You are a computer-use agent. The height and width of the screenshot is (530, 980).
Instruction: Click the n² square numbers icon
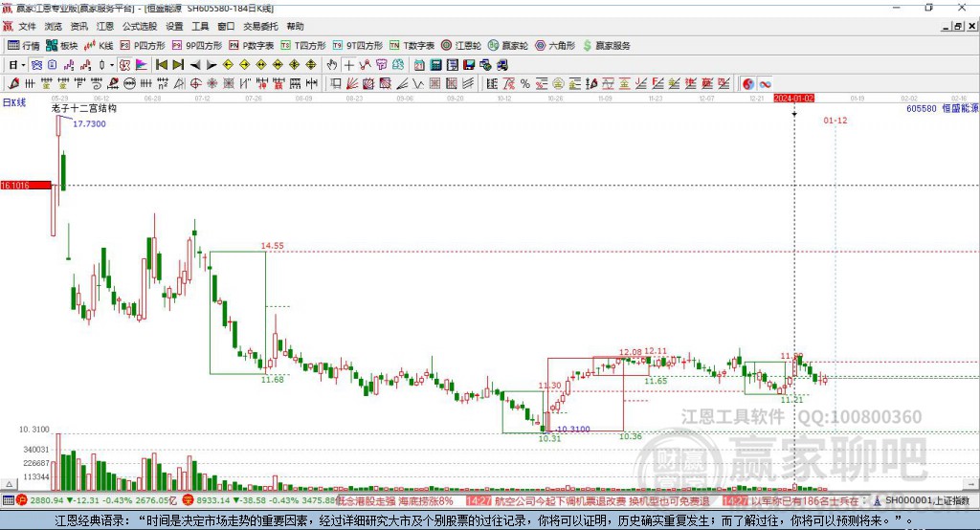point(163,84)
